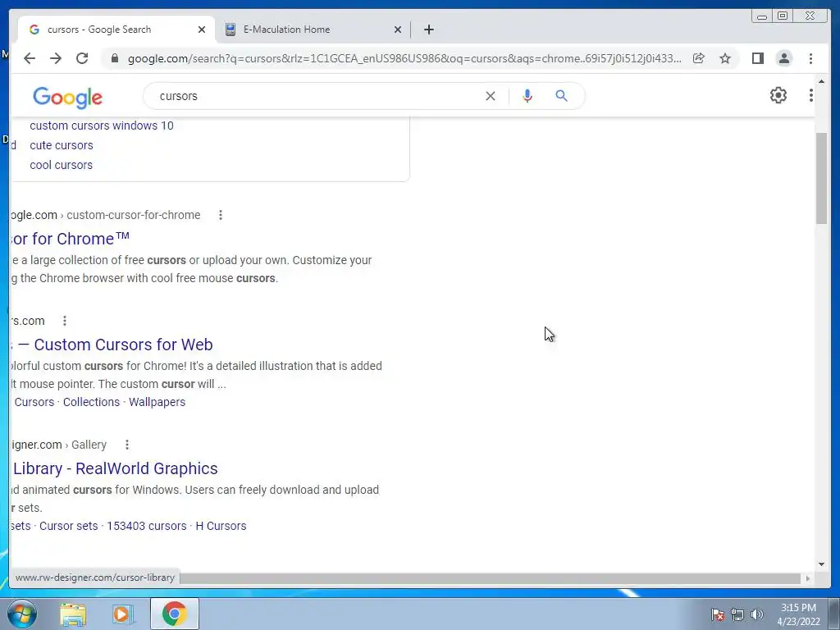This screenshot has width=840, height=630.
Task: Reload the current page
Action: click(x=82, y=58)
